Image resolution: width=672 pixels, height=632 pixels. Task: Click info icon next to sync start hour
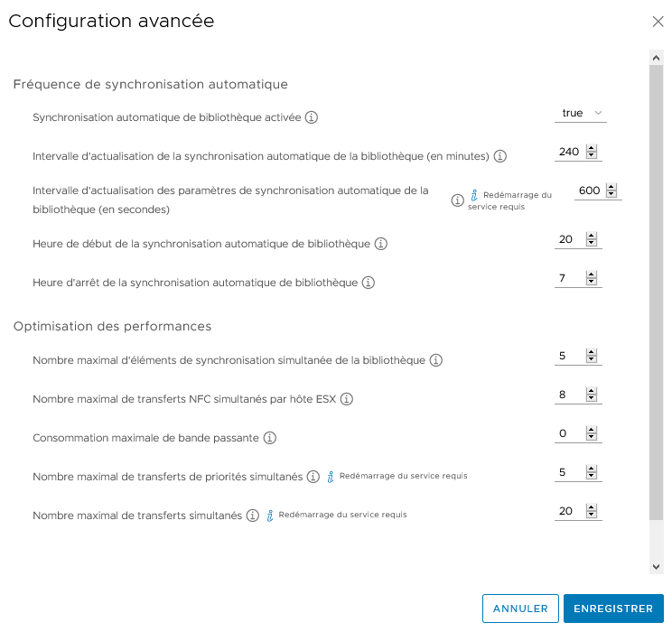[x=380, y=244]
